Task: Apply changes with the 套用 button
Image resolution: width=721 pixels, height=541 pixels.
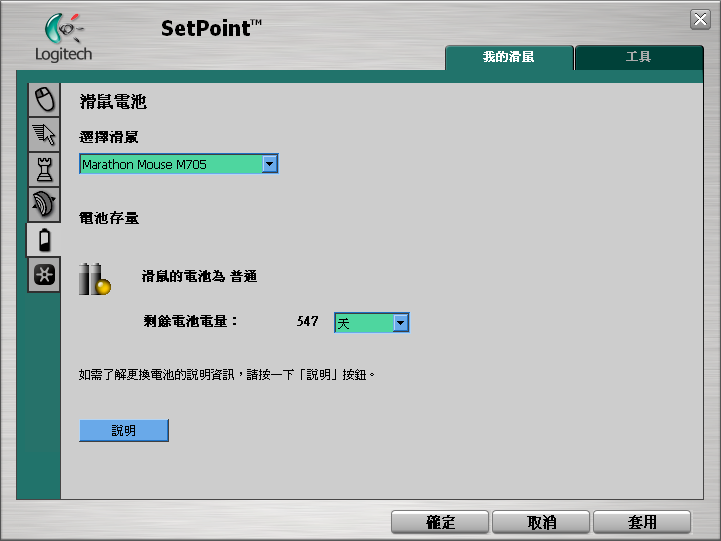Action: click(642, 522)
